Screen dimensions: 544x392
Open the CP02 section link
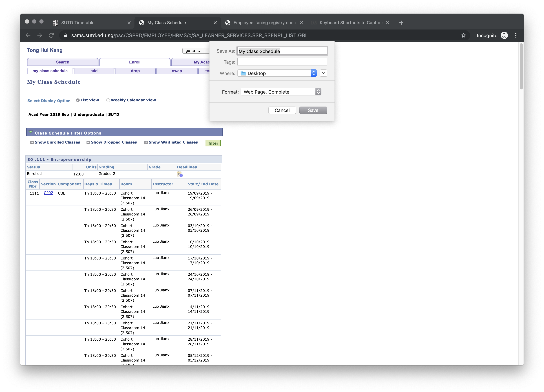(x=48, y=193)
